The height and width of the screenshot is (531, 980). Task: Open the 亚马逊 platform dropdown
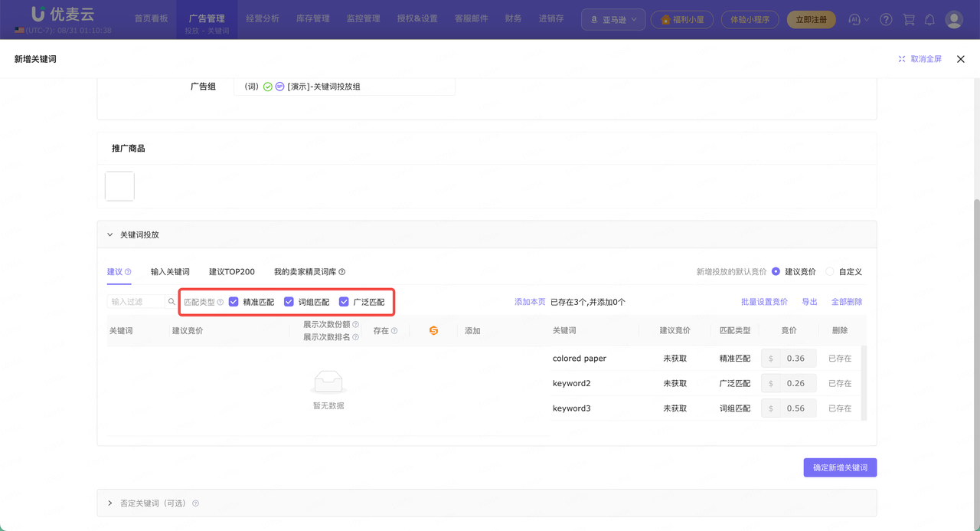tap(613, 20)
